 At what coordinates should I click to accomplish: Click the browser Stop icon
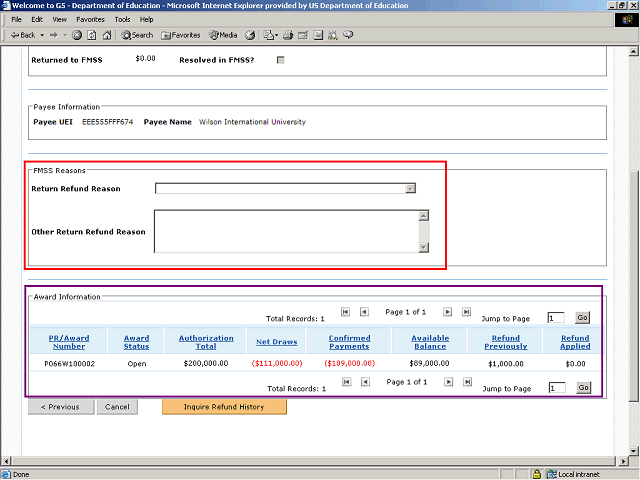(x=77, y=35)
